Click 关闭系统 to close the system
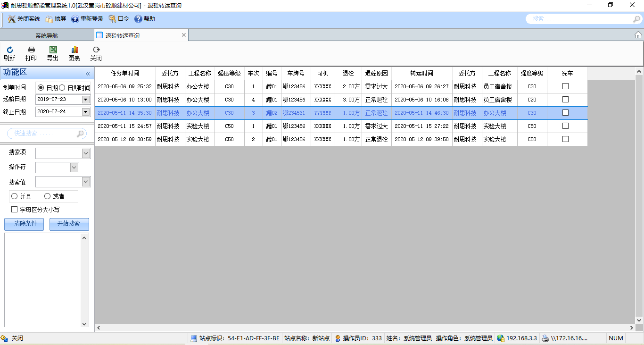This screenshot has width=644, height=345. click(x=24, y=19)
